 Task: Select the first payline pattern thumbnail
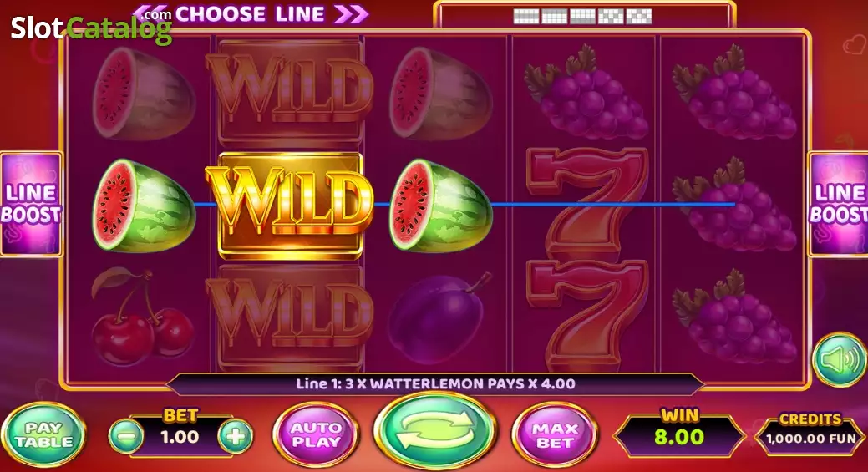(x=525, y=16)
